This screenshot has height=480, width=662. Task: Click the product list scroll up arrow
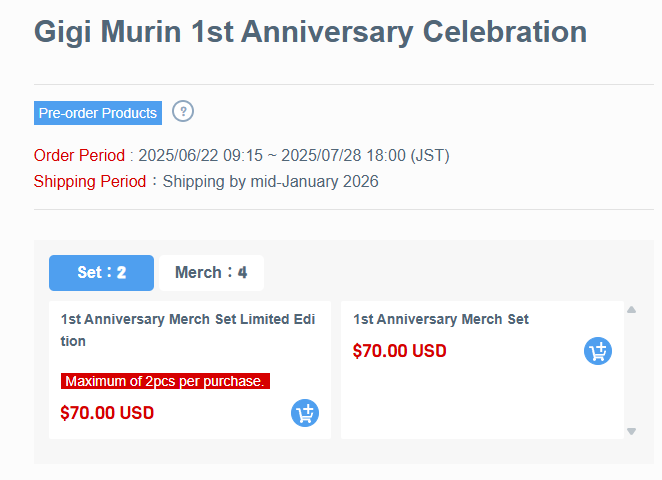pyautogui.click(x=632, y=310)
